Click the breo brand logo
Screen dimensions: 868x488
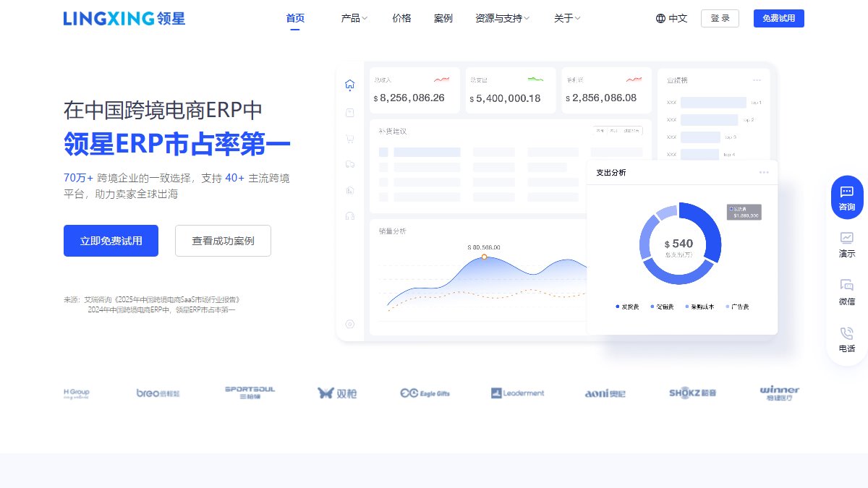tap(158, 393)
